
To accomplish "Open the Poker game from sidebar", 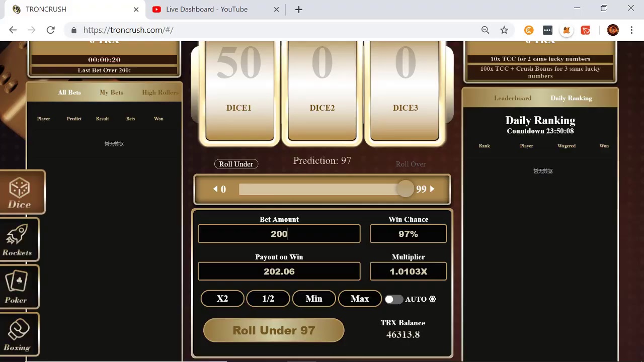I will 19,287.
